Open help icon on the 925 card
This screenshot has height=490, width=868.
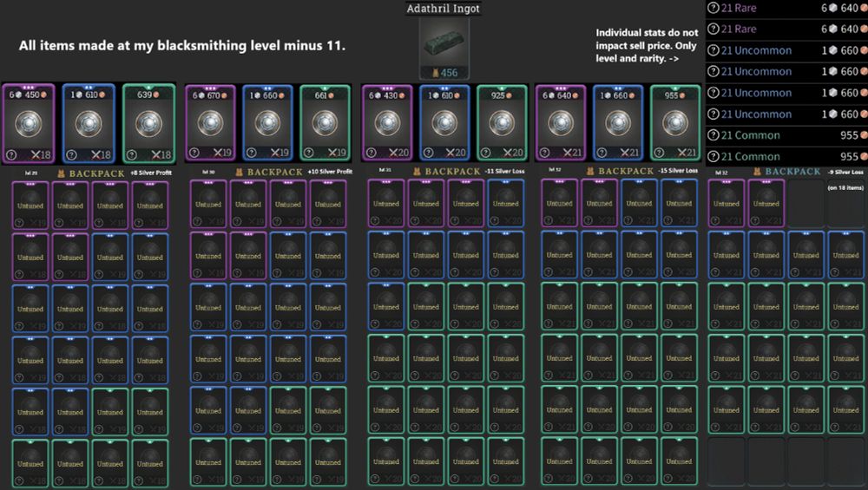485,153
